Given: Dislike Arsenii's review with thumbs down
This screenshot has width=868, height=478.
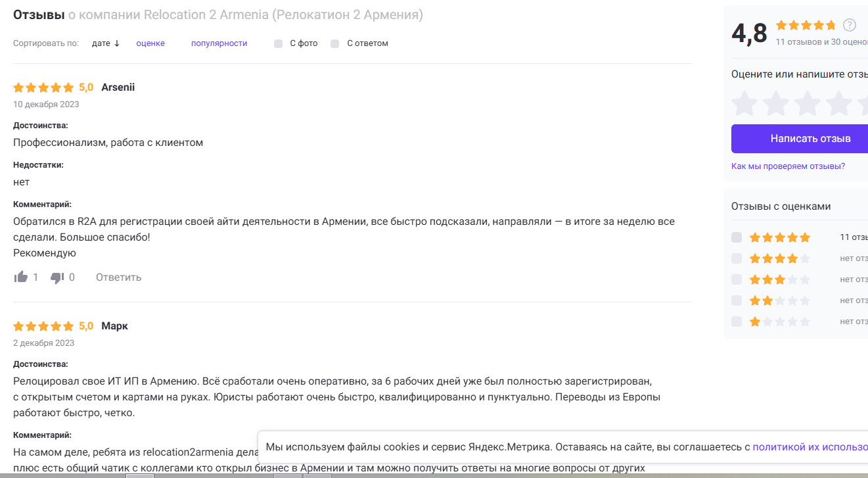Looking at the screenshot, I should click(57, 277).
